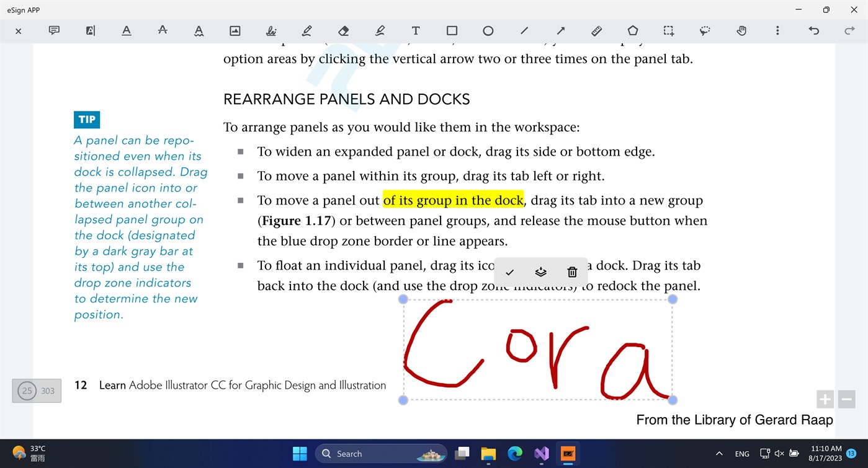Click the page number indicator 25 / 303

[37, 391]
